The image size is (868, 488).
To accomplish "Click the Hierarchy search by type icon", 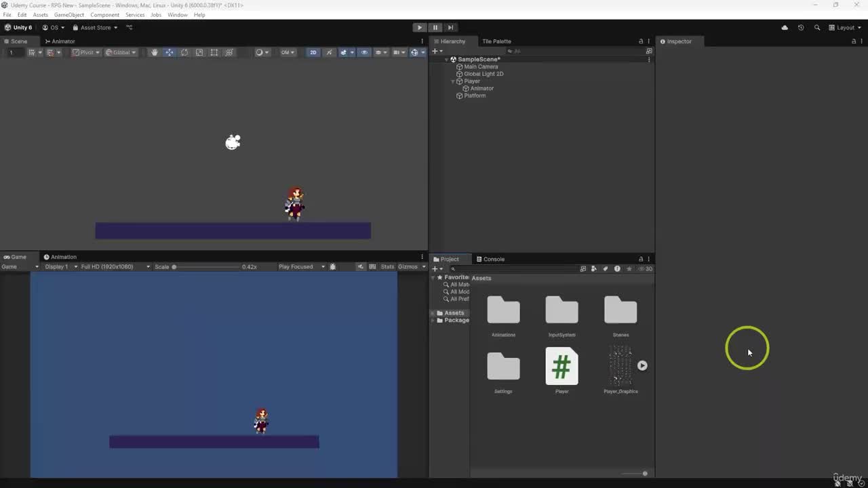I will (x=649, y=51).
